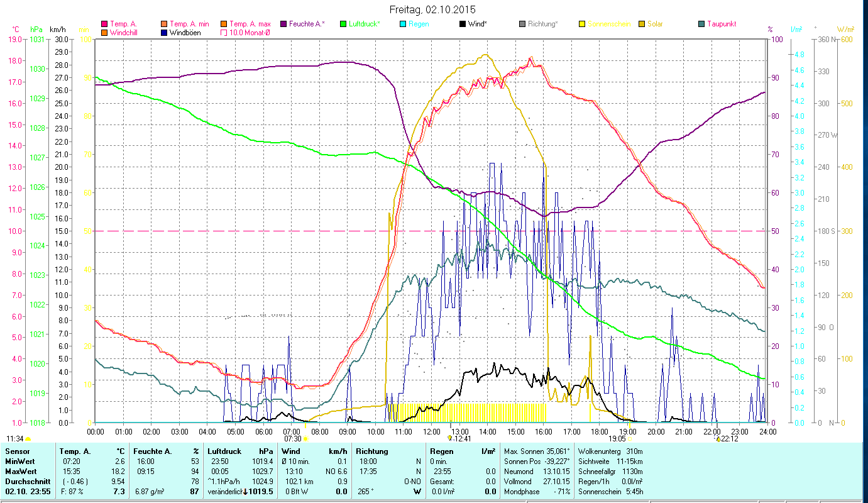Click the Temp. A. min legend label

189,24
